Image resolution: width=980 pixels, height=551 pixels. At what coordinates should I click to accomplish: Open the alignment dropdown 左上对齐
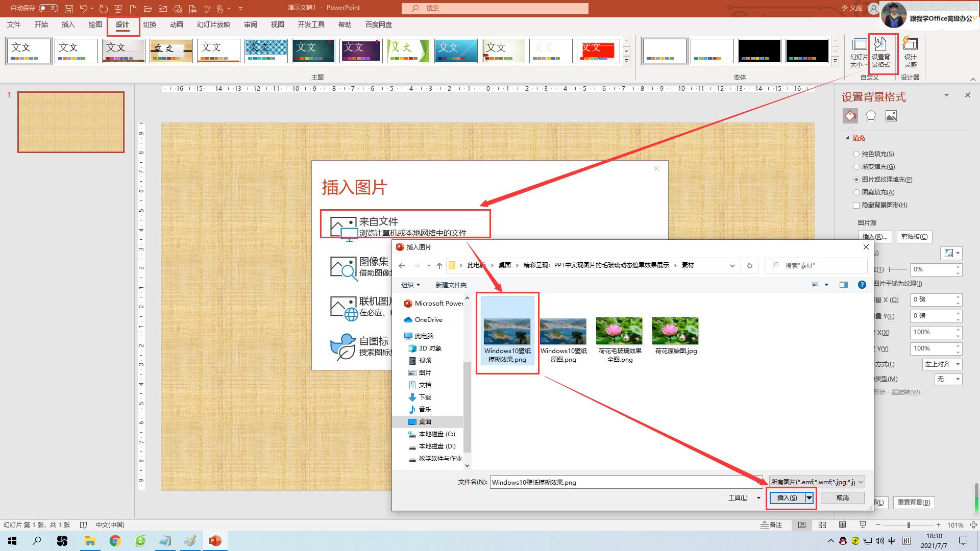[942, 364]
